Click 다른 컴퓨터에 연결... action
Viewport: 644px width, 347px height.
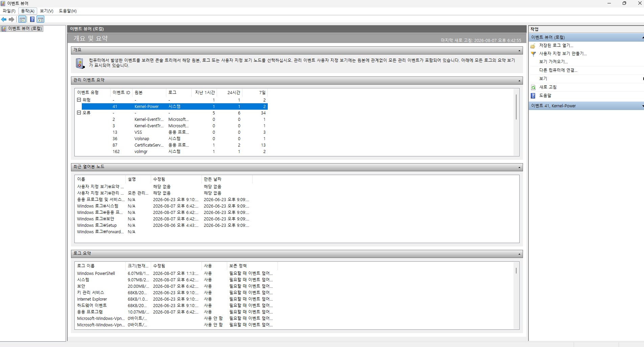[558, 70]
